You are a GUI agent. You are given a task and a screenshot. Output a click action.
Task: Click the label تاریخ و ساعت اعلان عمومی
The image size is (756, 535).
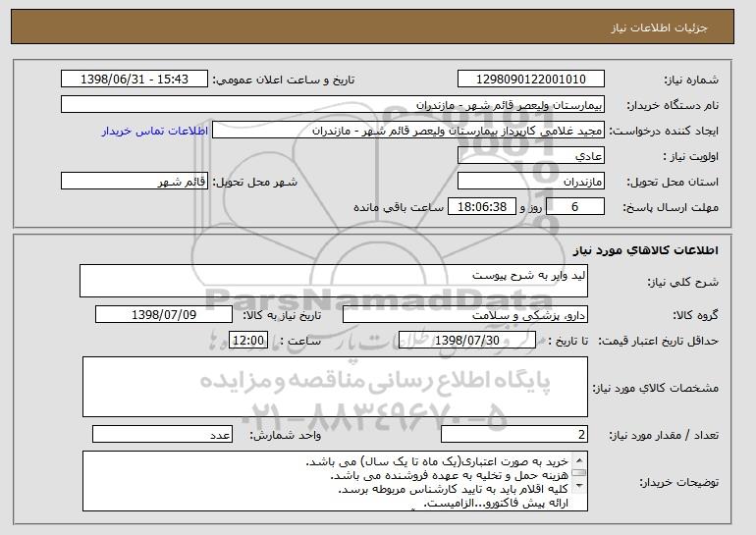coord(284,80)
